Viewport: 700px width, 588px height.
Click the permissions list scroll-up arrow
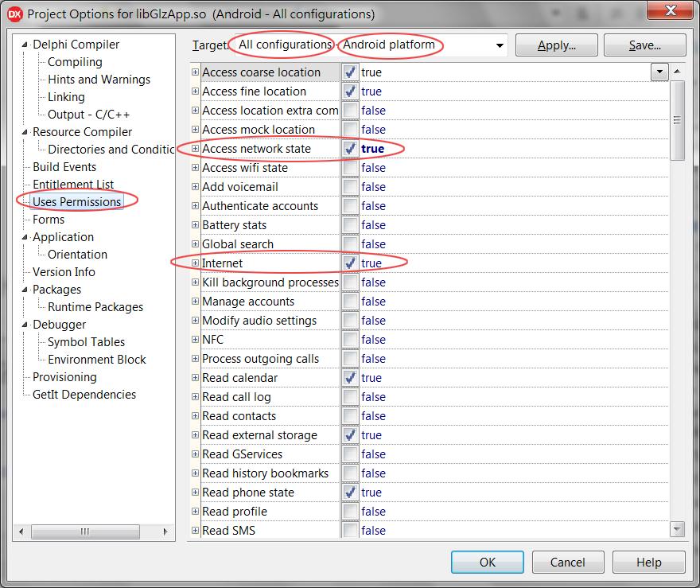pos(677,72)
